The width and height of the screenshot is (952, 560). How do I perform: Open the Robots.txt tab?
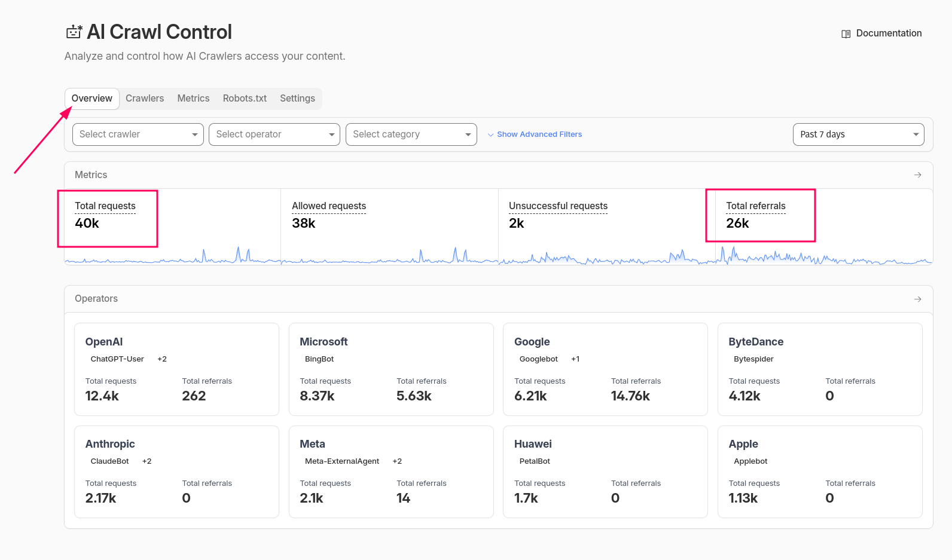point(245,99)
